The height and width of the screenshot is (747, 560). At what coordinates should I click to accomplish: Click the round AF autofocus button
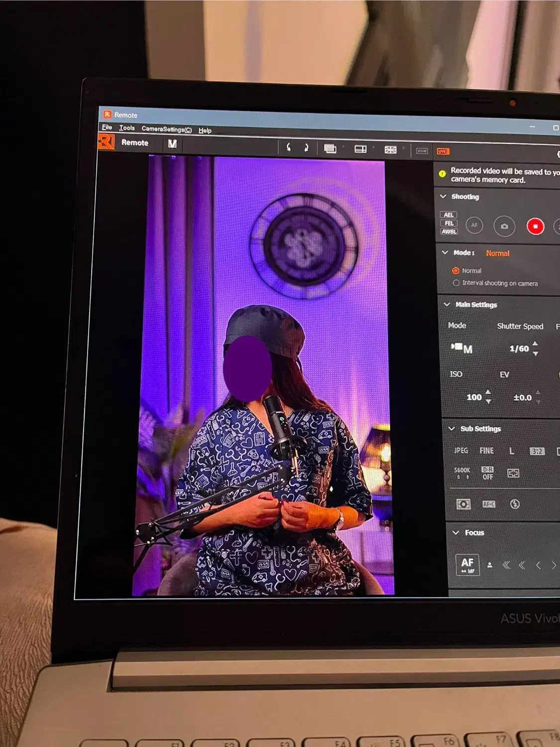point(474,226)
